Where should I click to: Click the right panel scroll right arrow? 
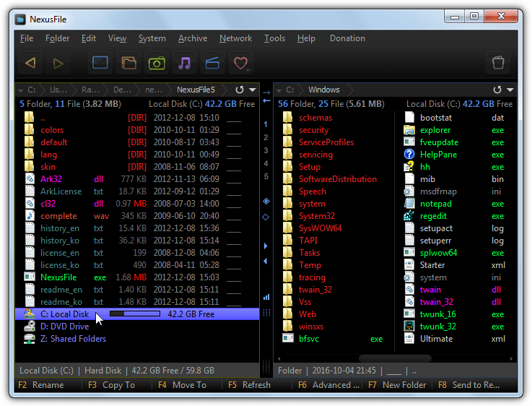511,358
